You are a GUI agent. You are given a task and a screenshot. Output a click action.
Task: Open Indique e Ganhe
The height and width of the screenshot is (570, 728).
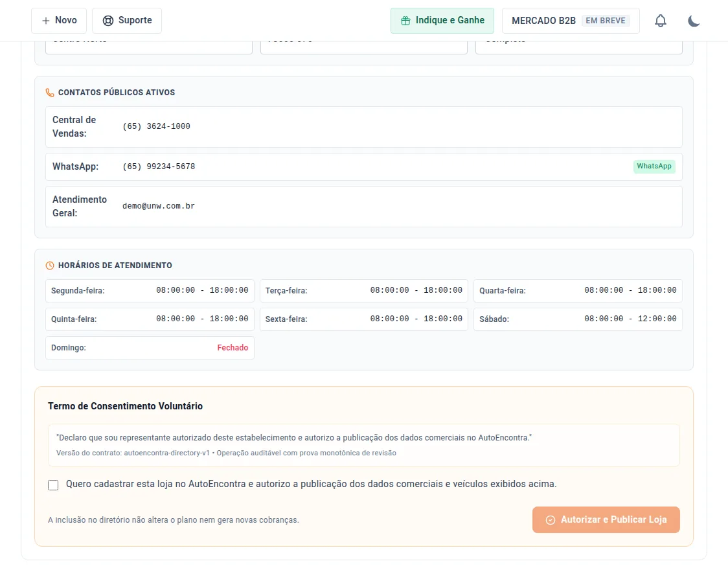442,21
